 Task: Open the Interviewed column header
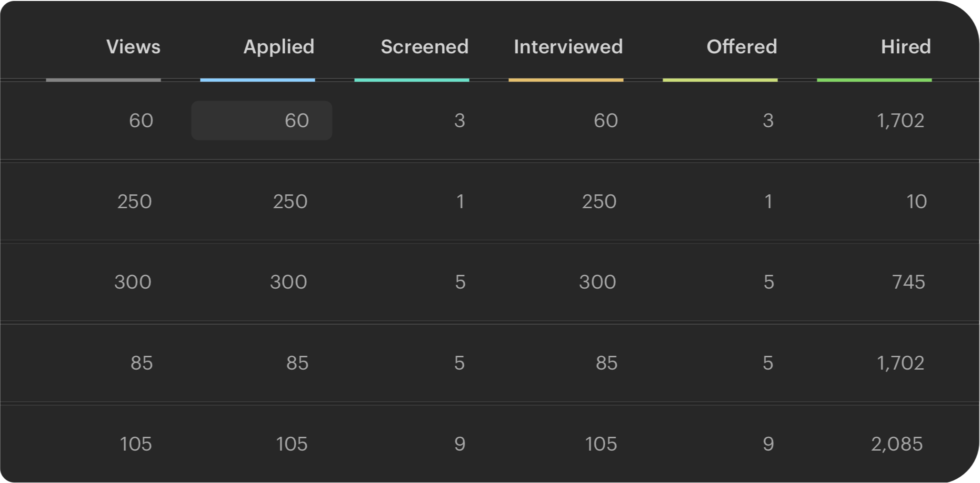[568, 47]
